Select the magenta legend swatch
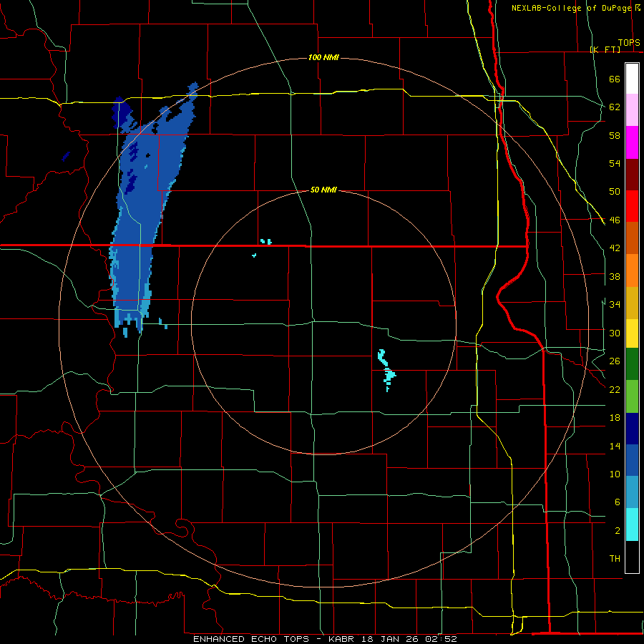 point(632,142)
